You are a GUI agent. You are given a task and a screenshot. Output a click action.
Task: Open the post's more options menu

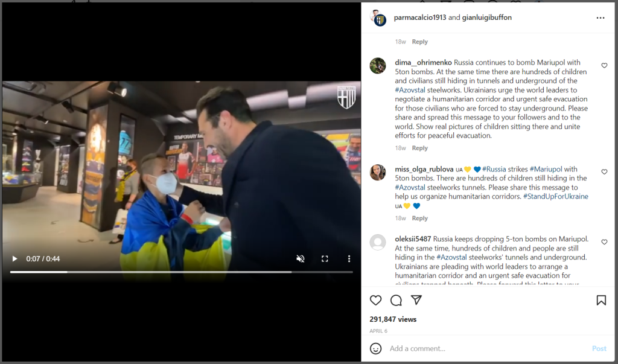(600, 18)
